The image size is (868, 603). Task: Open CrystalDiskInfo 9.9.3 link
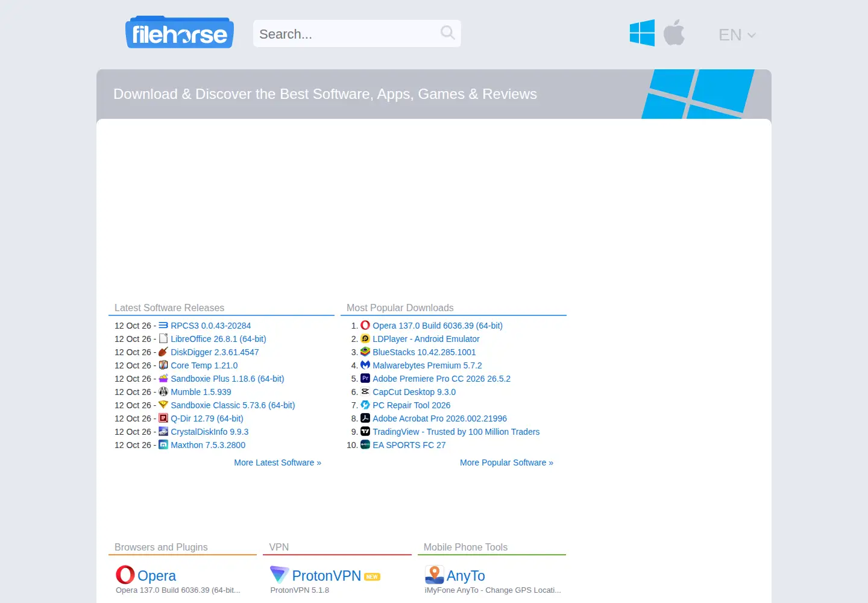point(210,432)
